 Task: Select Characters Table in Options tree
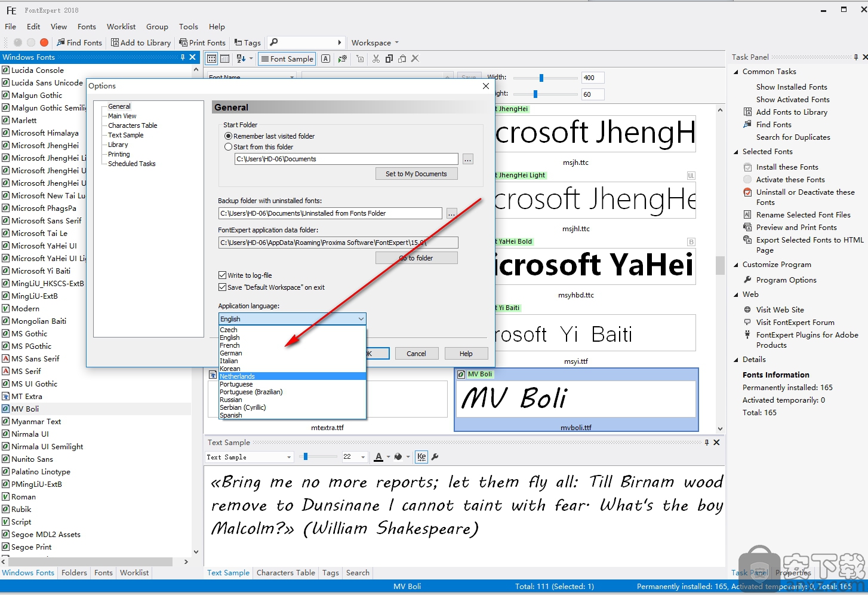pyautogui.click(x=133, y=125)
